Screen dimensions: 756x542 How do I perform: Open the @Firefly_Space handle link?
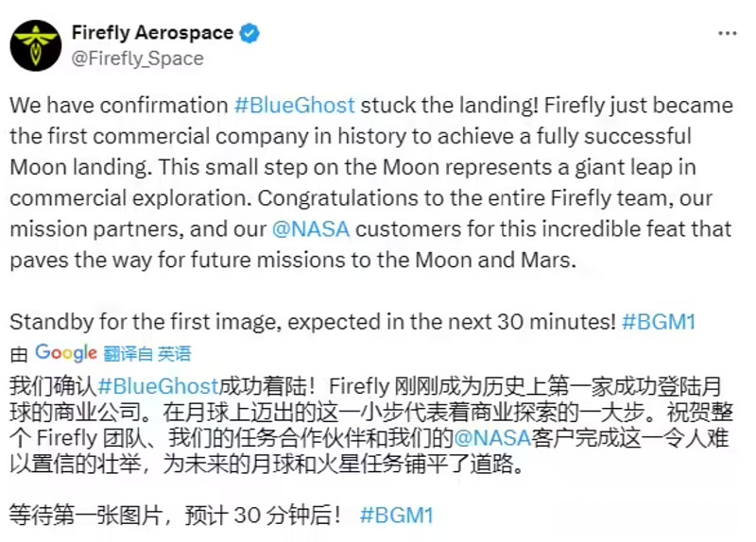point(137,58)
